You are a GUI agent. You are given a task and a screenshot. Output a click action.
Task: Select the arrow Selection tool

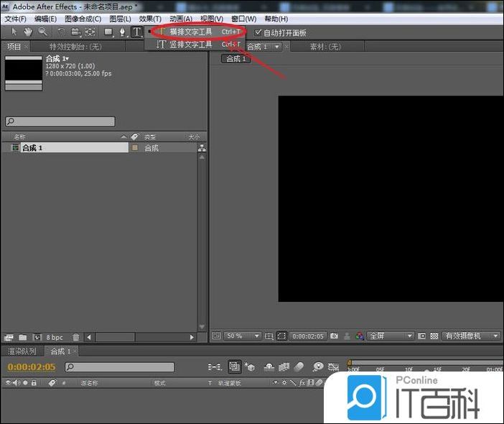pos(14,32)
